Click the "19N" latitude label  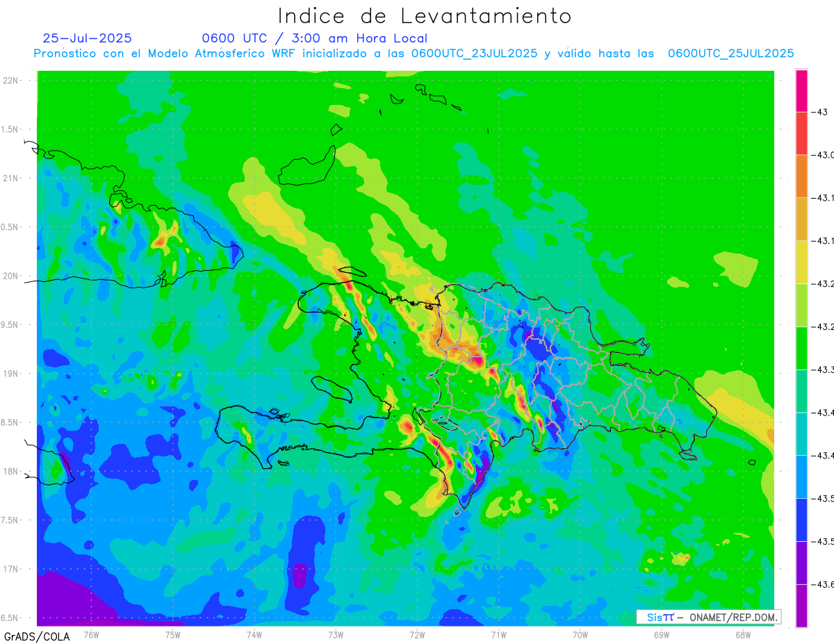11,374
